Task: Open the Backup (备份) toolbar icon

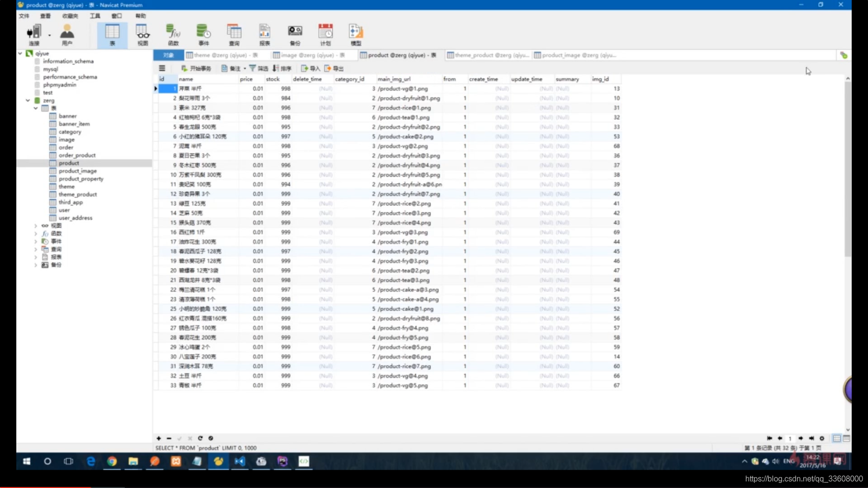Action: pyautogui.click(x=295, y=35)
